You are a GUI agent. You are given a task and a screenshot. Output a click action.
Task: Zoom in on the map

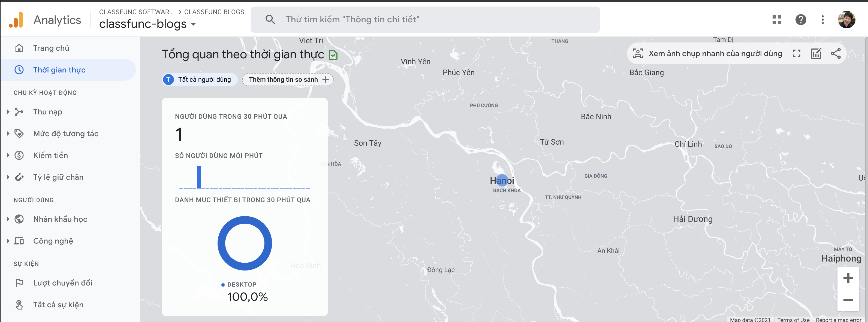(x=848, y=278)
